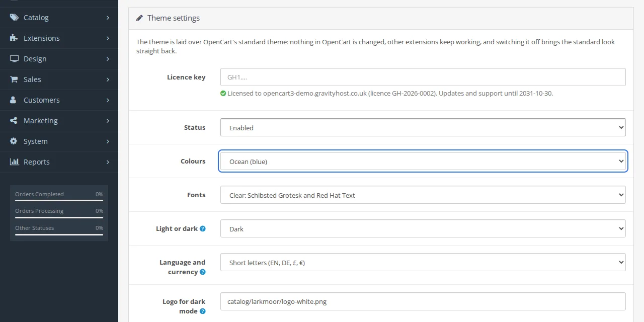Expand the Extensions menu chevron

pyautogui.click(x=108, y=38)
